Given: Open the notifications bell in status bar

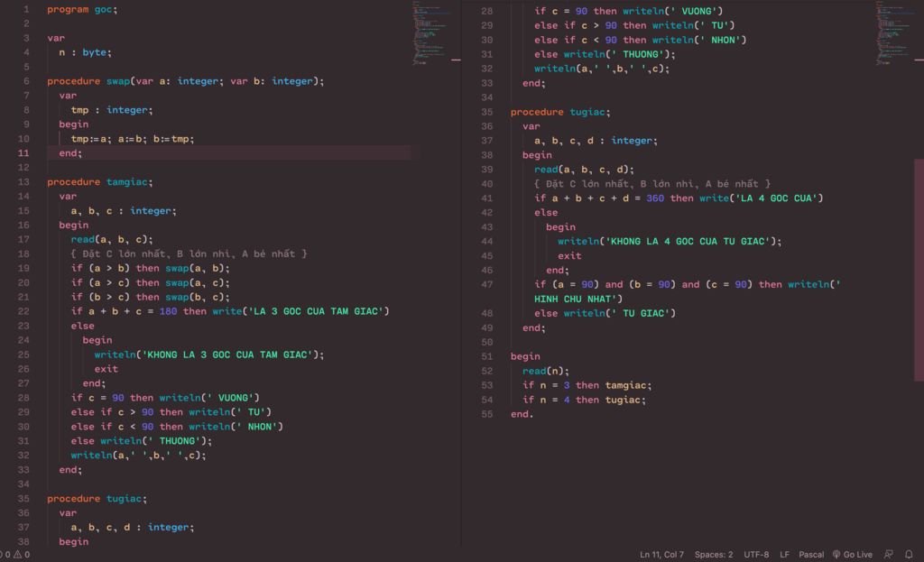Looking at the screenshot, I should point(909,555).
